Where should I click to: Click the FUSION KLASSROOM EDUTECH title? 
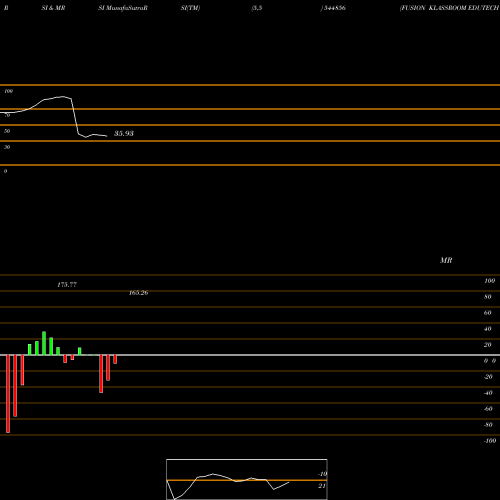coord(449,8)
